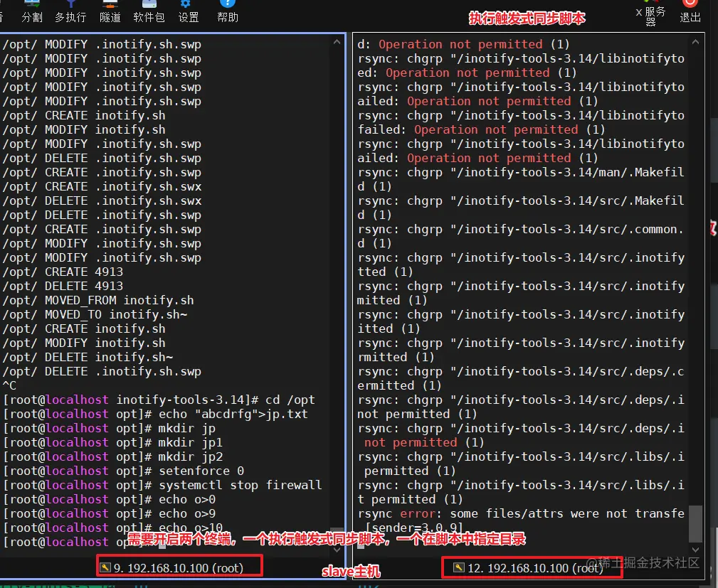Click the 'systemctl stop firewall' command line

point(162,485)
